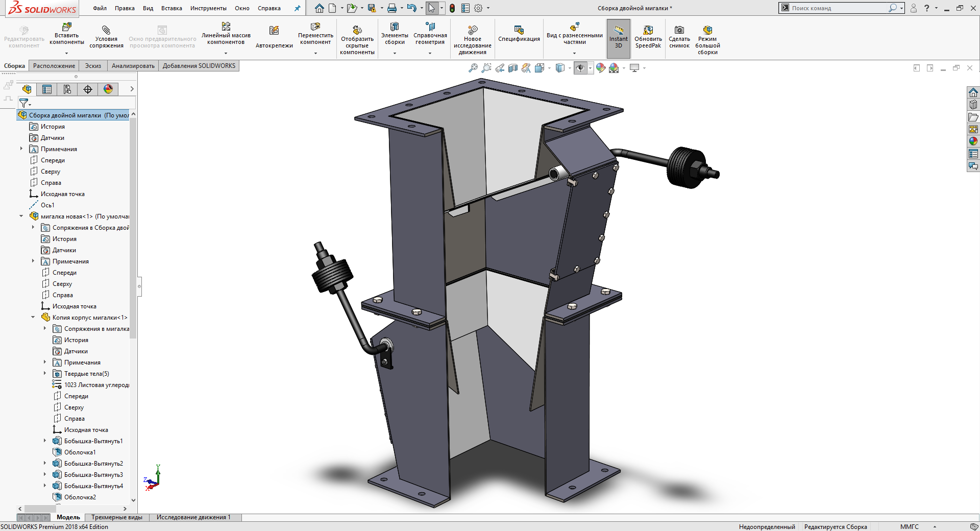Open Mate conditions tool (Условия сопряжения)
This screenshot has width=980, height=531.
[x=106, y=31]
